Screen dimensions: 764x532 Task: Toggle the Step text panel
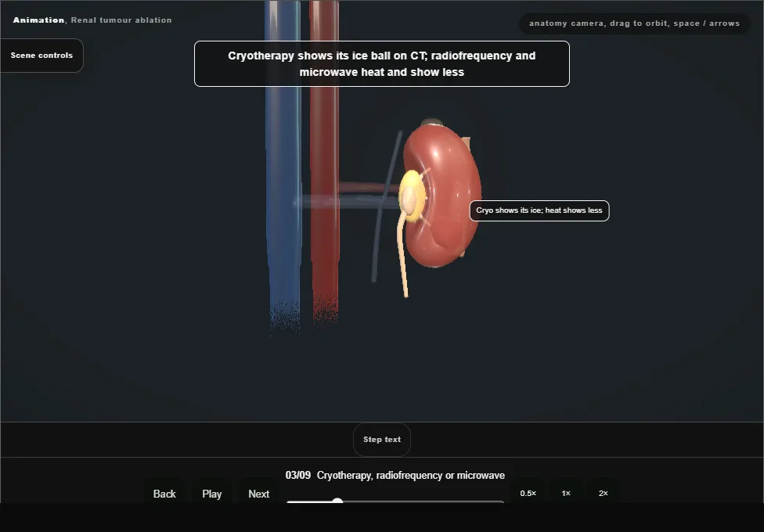[382, 440]
